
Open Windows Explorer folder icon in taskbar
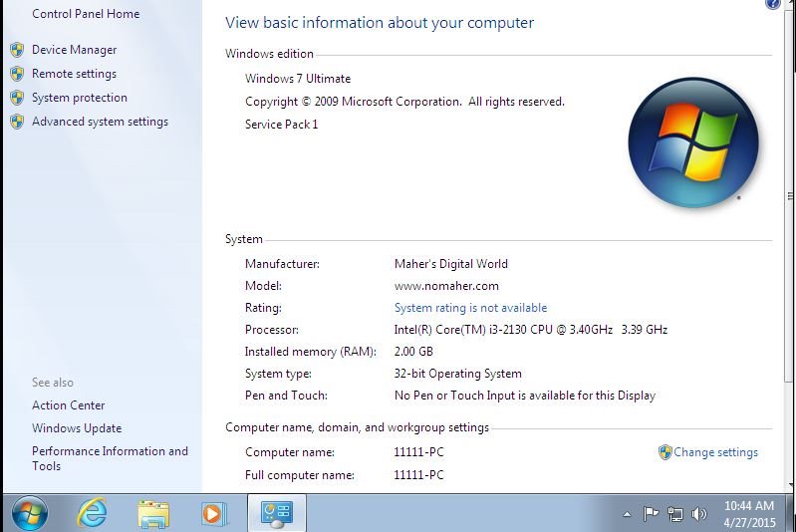click(x=153, y=514)
